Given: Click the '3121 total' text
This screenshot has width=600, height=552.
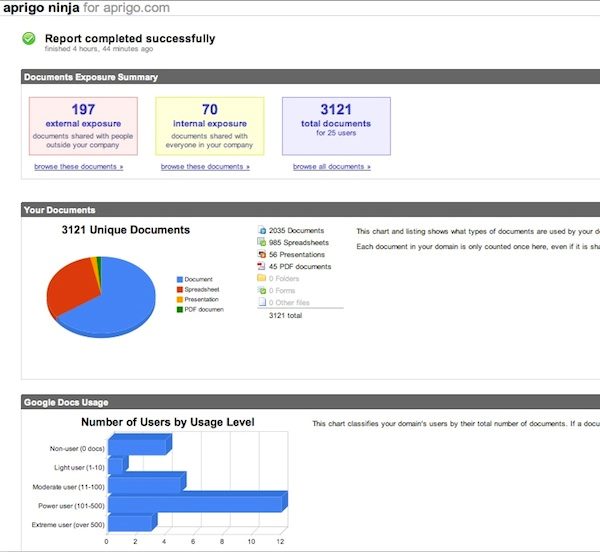Looking at the screenshot, I should (285, 316).
